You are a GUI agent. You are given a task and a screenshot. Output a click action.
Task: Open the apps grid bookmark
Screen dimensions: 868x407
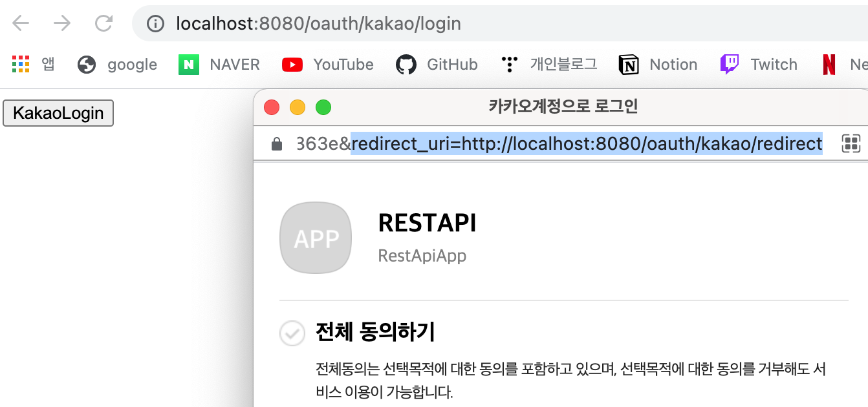34,64
